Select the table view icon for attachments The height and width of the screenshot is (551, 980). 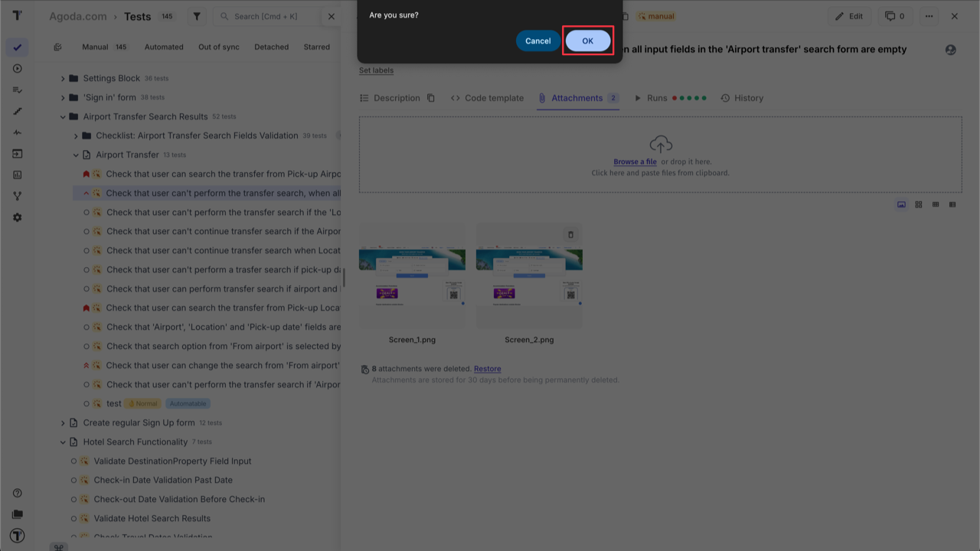coord(935,204)
